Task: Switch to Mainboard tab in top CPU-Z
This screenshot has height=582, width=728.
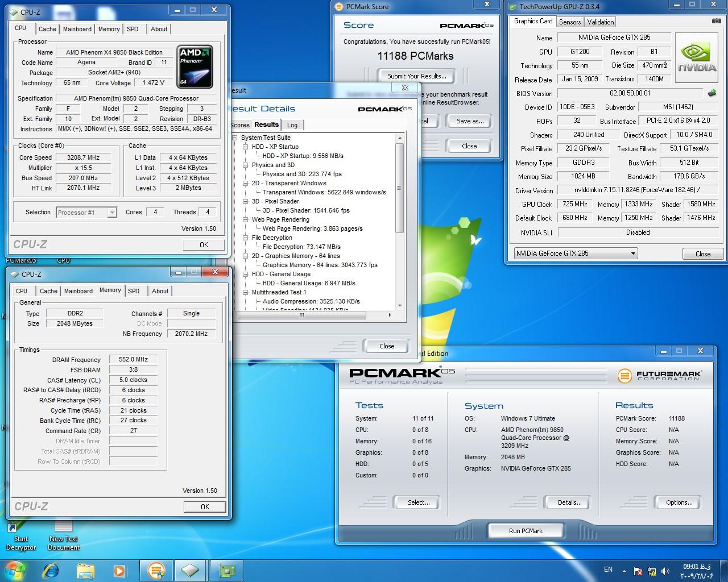Action: pos(77,29)
